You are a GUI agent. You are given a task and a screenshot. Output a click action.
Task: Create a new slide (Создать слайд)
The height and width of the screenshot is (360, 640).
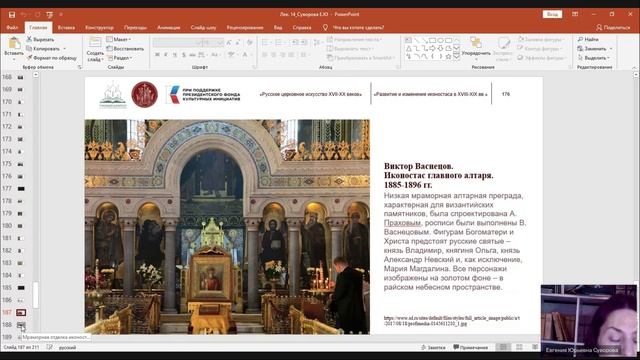tap(95, 49)
